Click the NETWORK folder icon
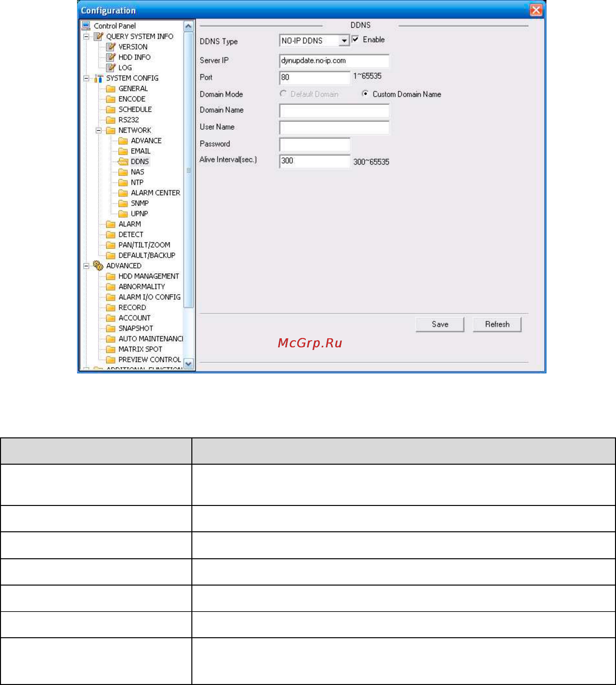 [111, 130]
